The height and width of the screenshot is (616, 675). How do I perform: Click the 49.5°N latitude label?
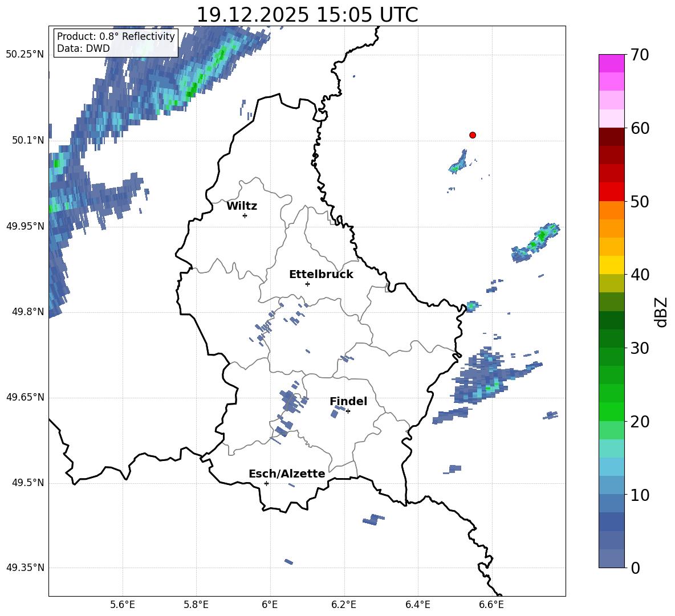tap(28, 483)
